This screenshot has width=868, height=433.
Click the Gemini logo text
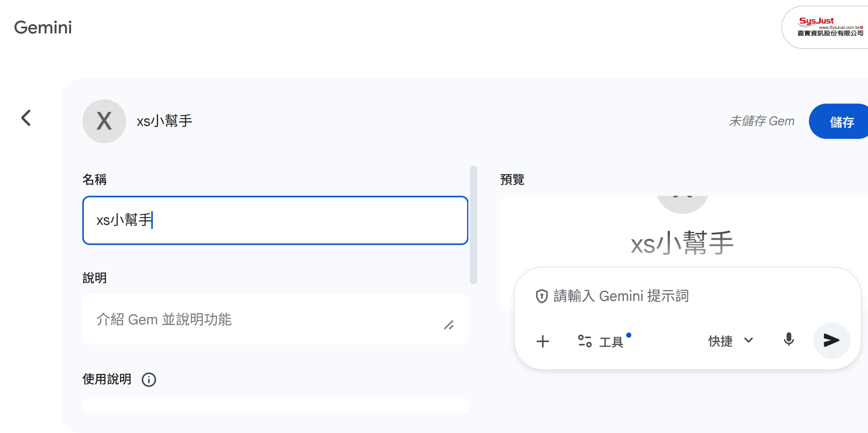click(x=43, y=27)
